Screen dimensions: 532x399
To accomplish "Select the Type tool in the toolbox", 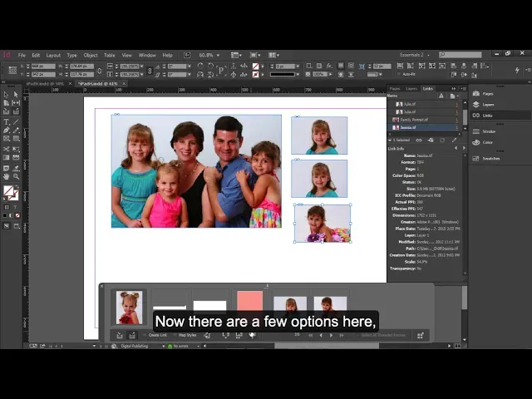I will coord(7,122).
